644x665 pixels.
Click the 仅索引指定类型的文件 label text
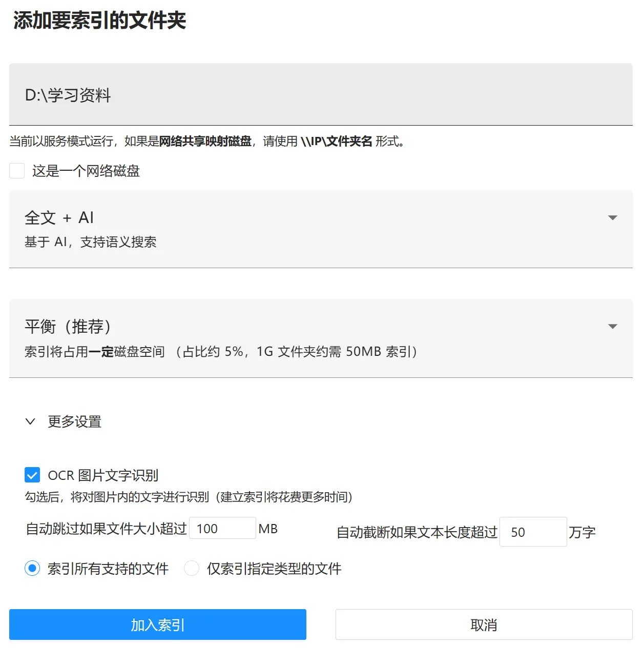pyautogui.click(x=274, y=569)
